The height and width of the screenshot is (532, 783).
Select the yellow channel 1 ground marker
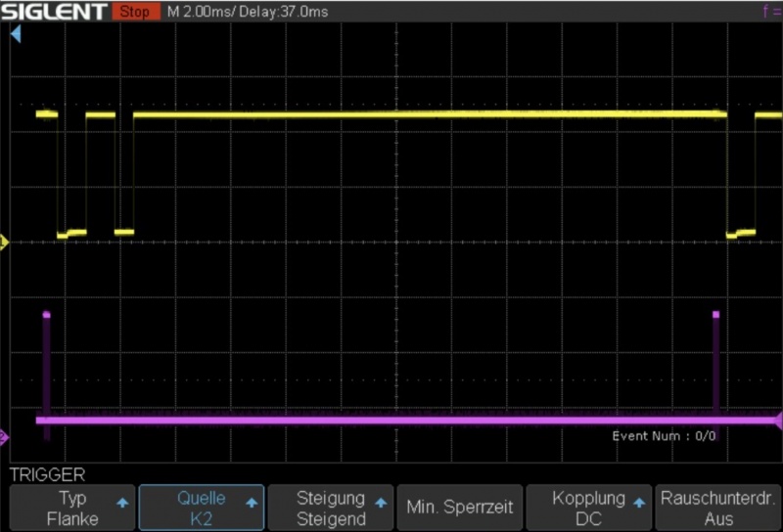(4, 243)
